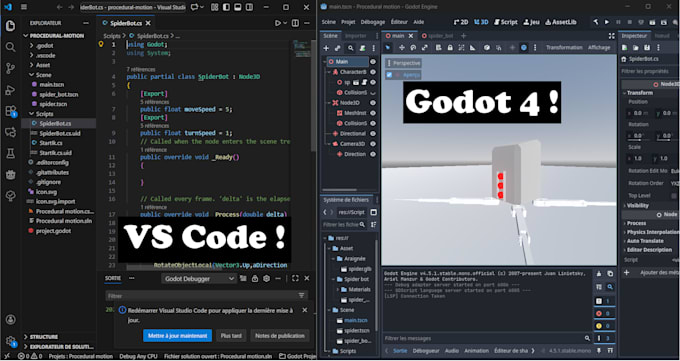
Task: Open Perspective view menu in Godot viewport
Action: 403,63
